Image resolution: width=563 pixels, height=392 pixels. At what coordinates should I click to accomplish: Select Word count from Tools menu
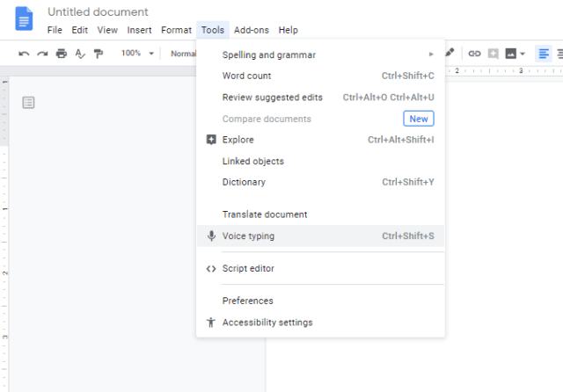coord(320,76)
